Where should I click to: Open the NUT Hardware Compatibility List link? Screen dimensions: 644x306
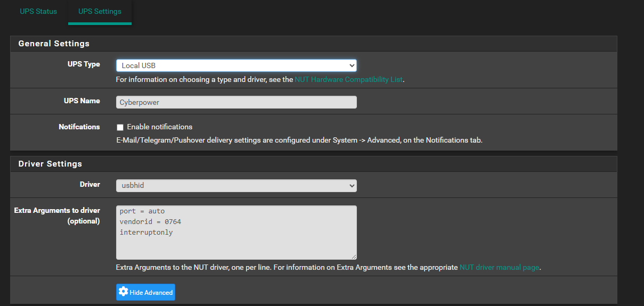[348, 80]
